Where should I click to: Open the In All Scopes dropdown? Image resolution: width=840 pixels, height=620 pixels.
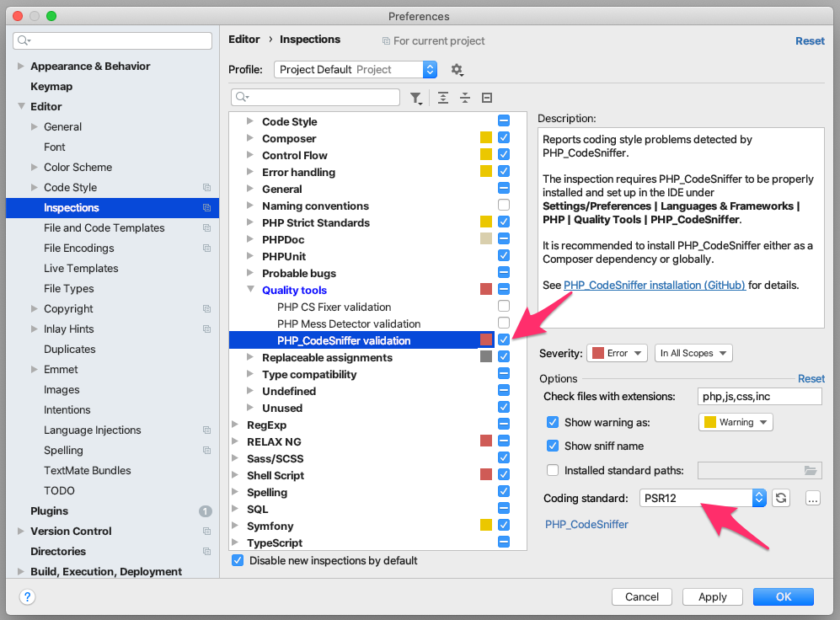(693, 353)
